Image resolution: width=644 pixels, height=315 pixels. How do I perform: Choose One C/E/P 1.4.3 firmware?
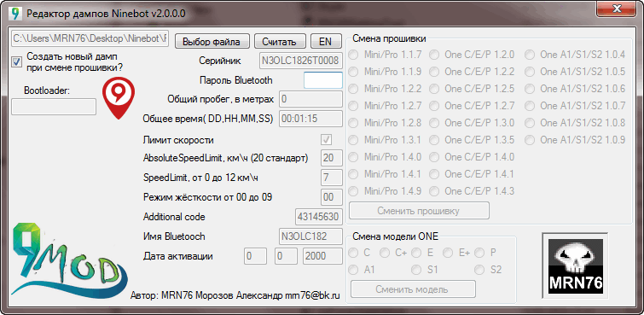tap(433, 191)
